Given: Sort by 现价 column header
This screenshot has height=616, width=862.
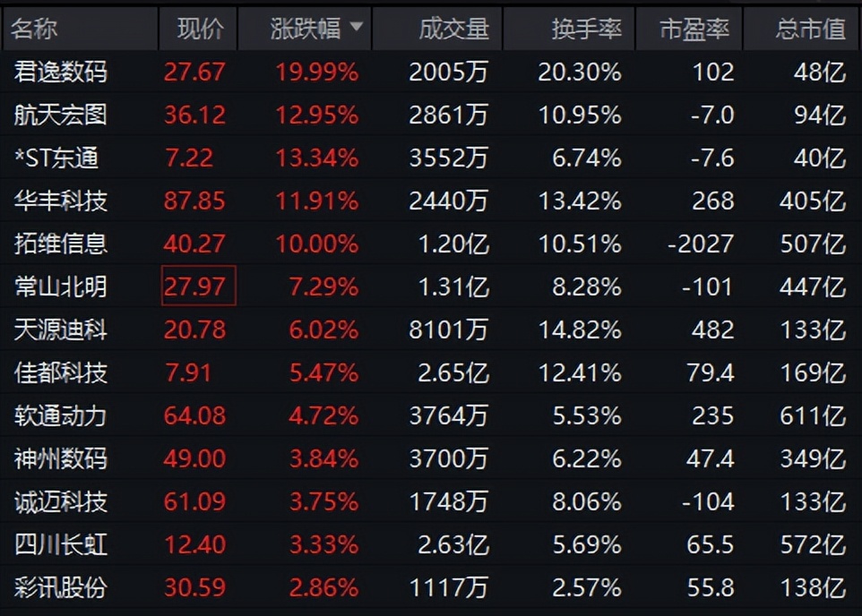Looking at the screenshot, I should tap(198, 29).
